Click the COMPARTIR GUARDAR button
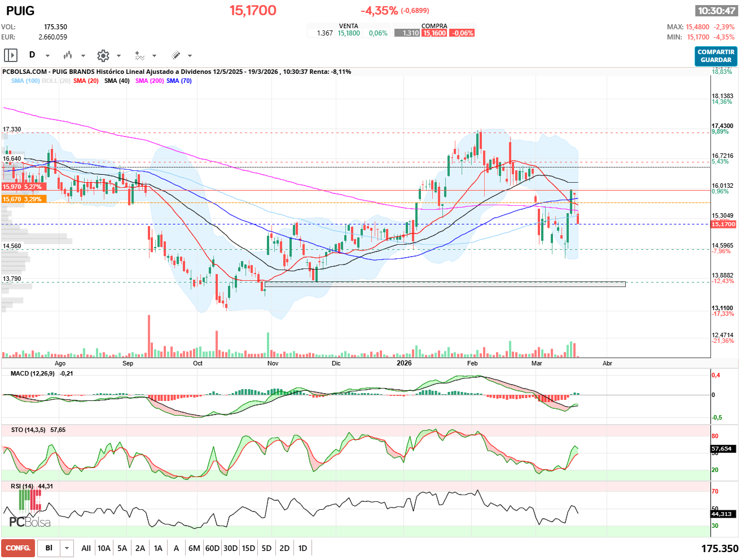This screenshot has width=746, height=560. click(x=716, y=56)
